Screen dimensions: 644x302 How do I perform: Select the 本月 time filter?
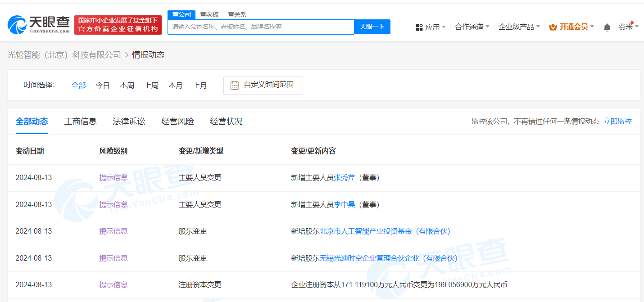point(176,85)
